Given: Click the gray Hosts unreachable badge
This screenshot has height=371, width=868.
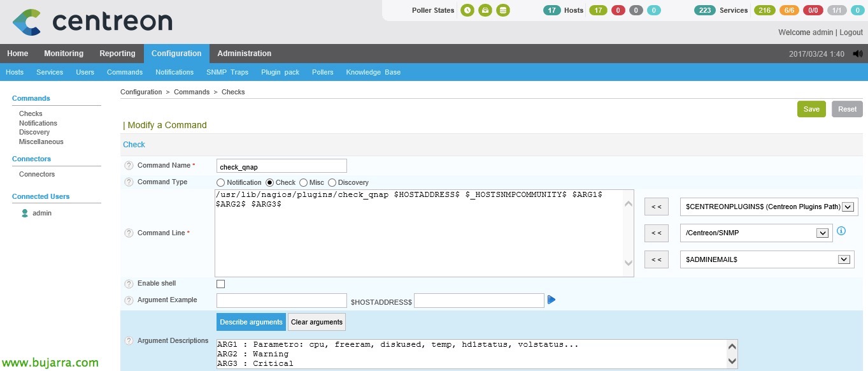Looking at the screenshot, I should (x=636, y=10).
